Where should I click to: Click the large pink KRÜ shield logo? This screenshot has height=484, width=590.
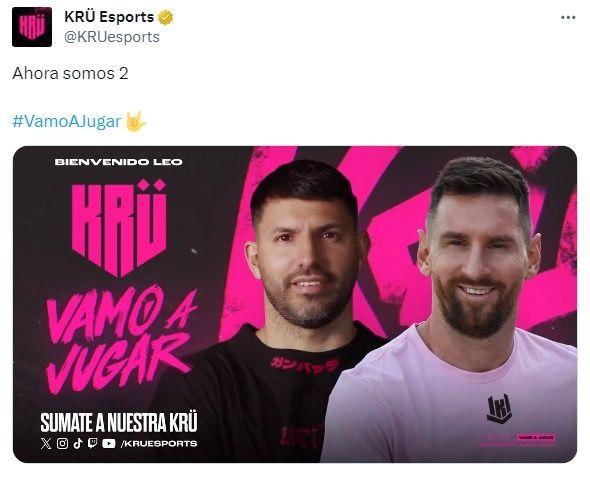pyautogui.click(x=119, y=228)
